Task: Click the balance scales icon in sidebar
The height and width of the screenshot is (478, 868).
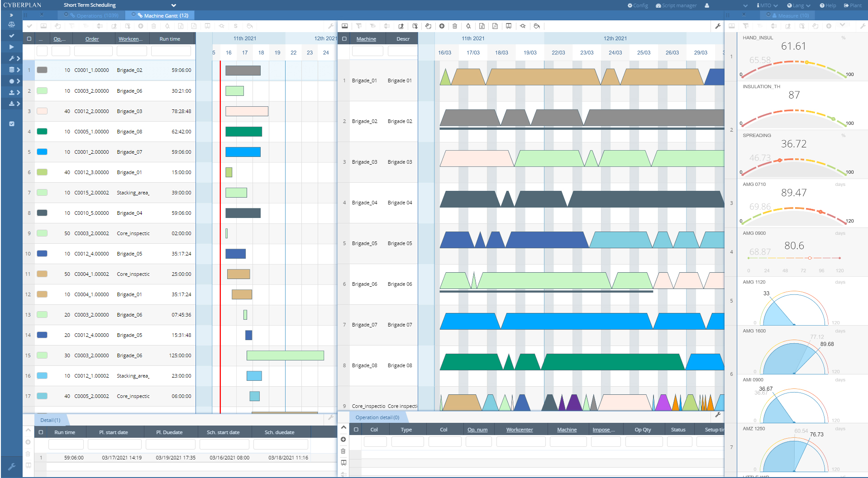Action: [11, 24]
